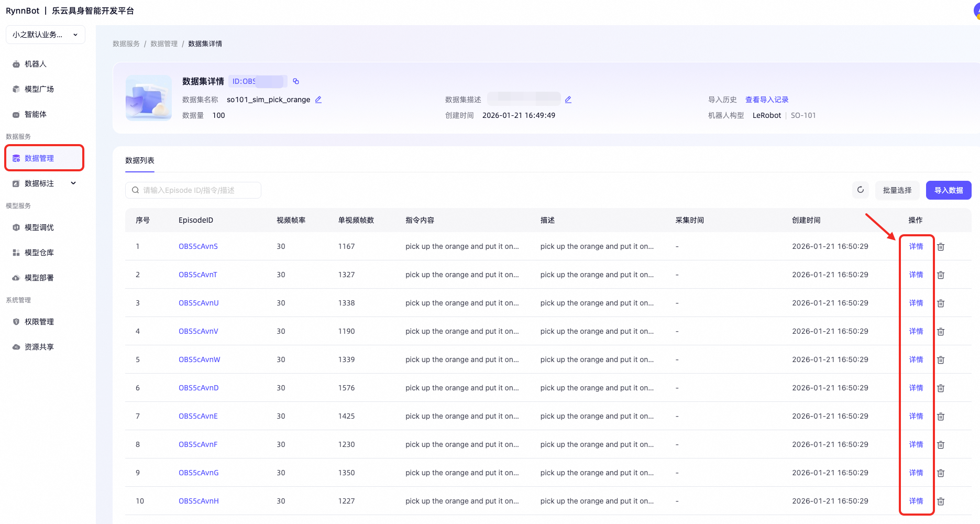
Task: Delete episode OBS5cAvnD row
Action: (941, 388)
